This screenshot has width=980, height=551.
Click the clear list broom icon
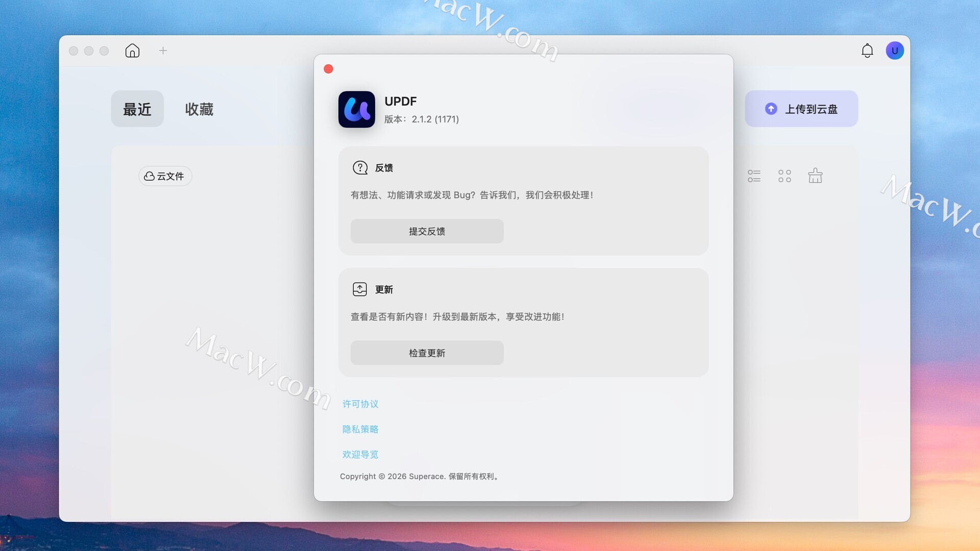point(815,176)
